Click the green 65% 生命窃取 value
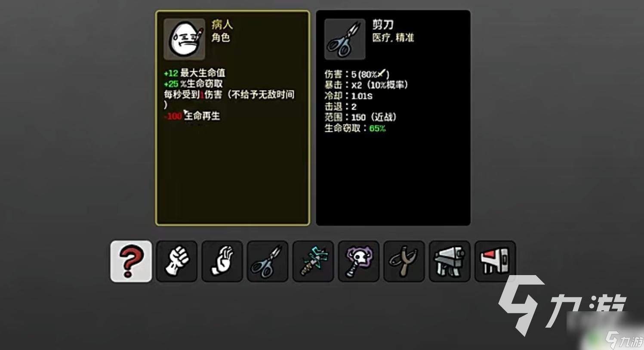Screen dimensions: 644x350 377,128
